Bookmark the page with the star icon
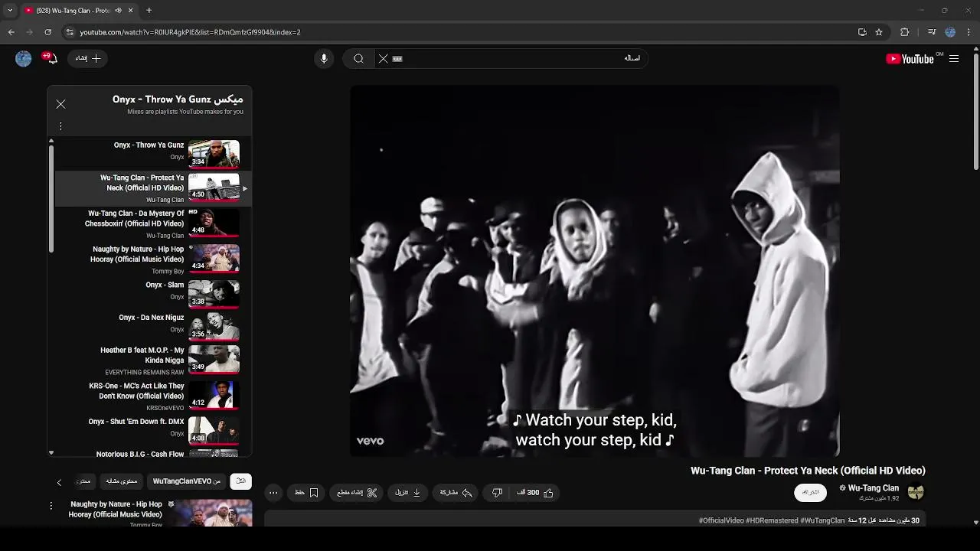Viewport: 980px width, 551px height. click(879, 32)
